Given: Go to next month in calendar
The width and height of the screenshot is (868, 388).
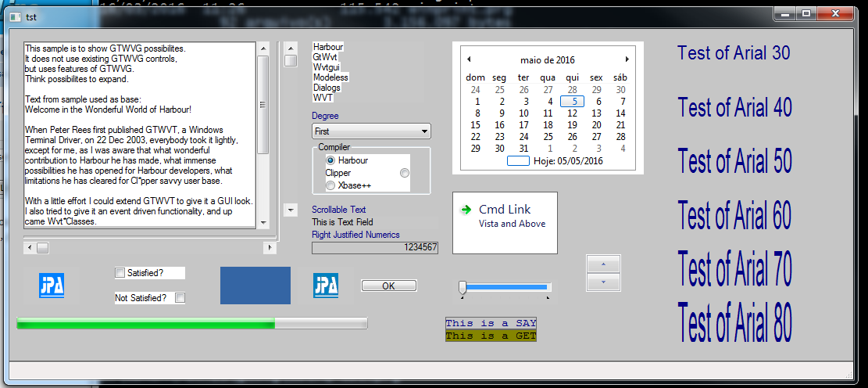Looking at the screenshot, I should pos(627,59).
